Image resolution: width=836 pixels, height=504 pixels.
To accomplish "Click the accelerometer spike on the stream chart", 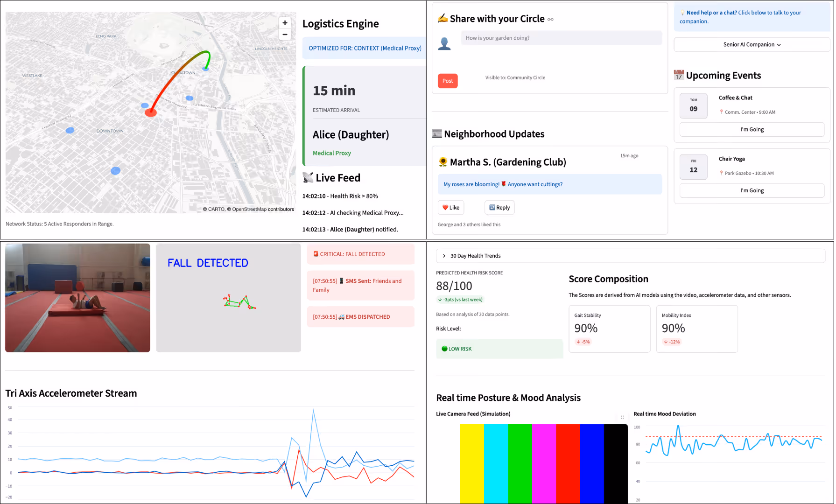I will [x=313, y=411].
